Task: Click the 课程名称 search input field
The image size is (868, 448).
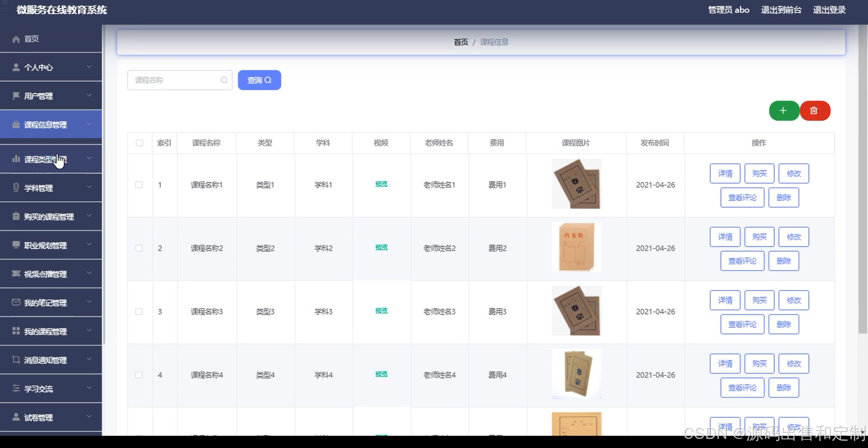Action: click(x=180, y=80)
